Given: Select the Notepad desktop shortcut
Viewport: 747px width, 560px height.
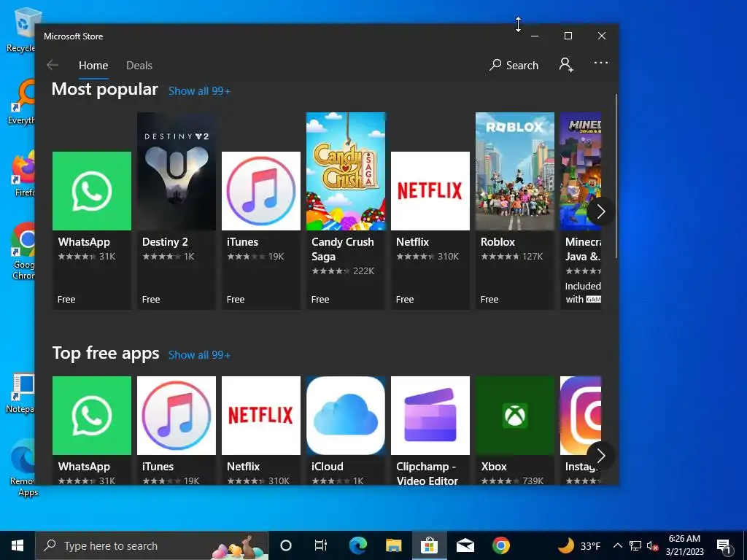Looking at the screenshot, I should tap(21, 393).
